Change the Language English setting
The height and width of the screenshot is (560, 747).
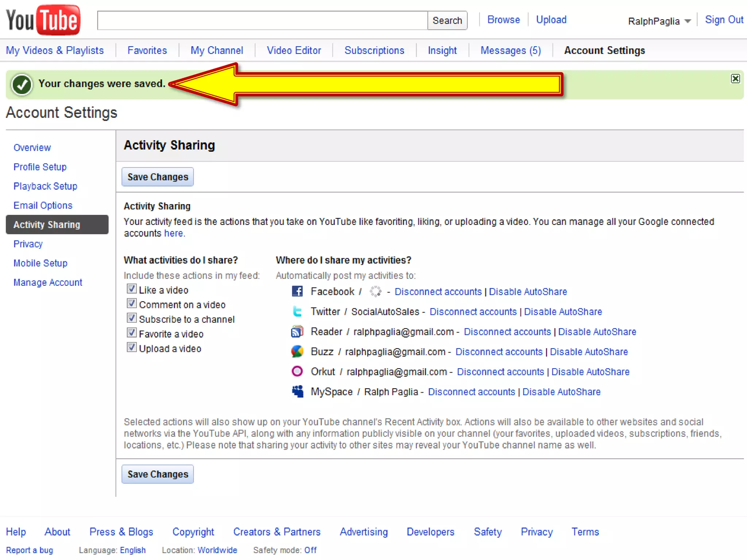click(x=133, y=550)
